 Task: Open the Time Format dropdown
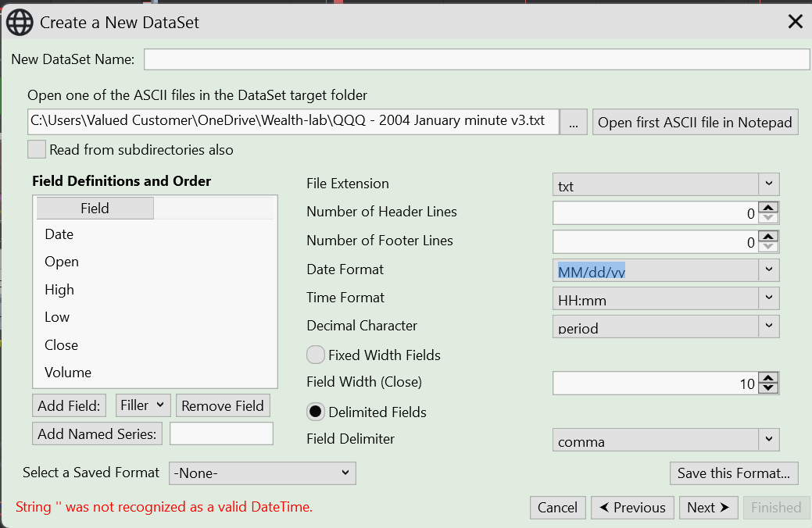pos(769,298)
